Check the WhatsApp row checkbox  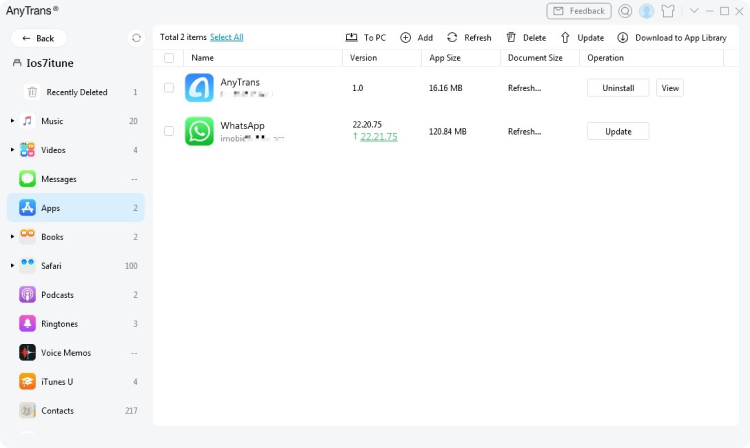click(x=169, y=131)
